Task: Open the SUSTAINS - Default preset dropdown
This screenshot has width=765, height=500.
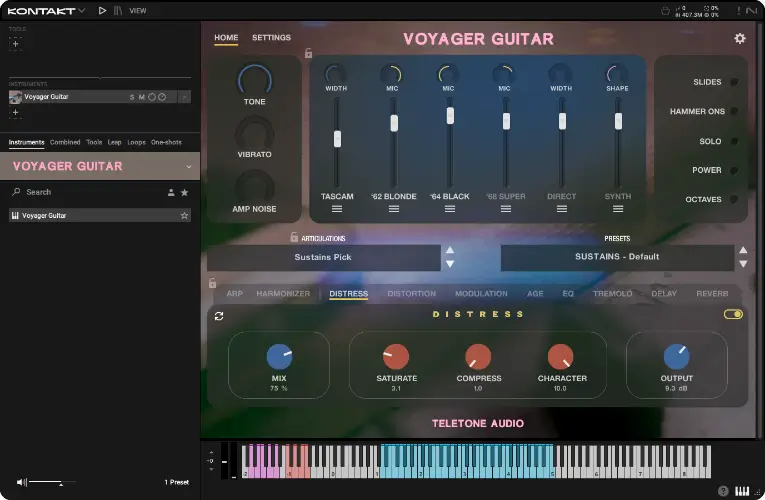Action: [617, 257]
